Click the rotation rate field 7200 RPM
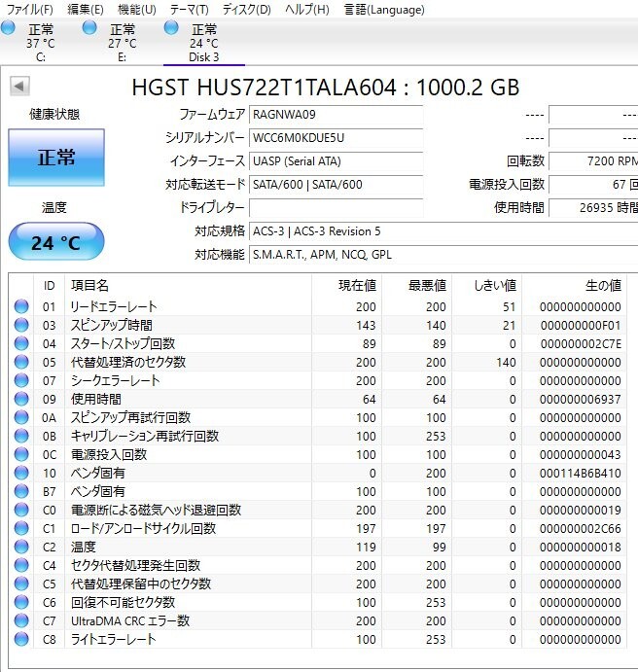 593,161
